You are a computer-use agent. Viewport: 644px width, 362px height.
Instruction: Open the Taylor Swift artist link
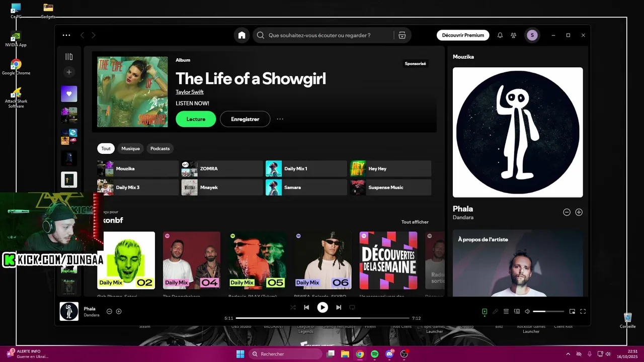click(x=190, y=92)
